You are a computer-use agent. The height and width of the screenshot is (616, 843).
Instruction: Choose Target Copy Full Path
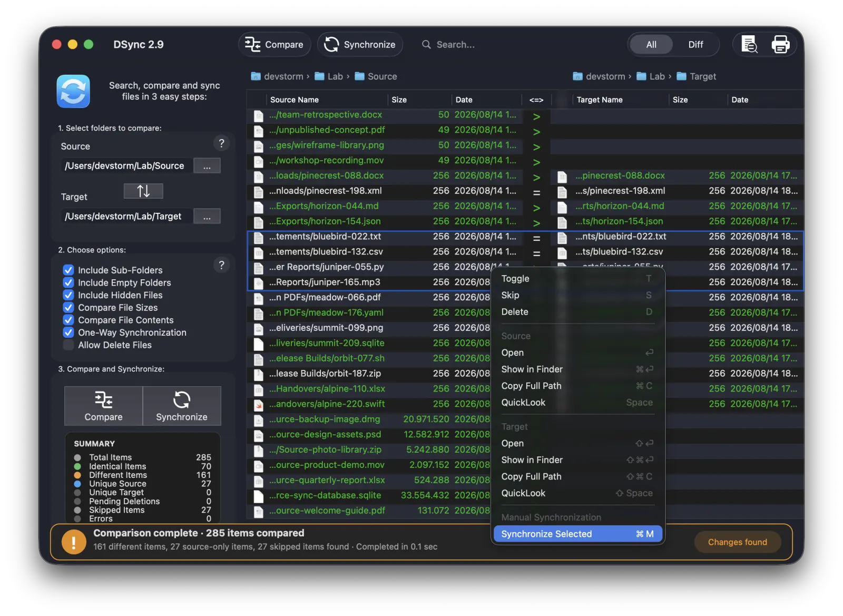[577, 477]
